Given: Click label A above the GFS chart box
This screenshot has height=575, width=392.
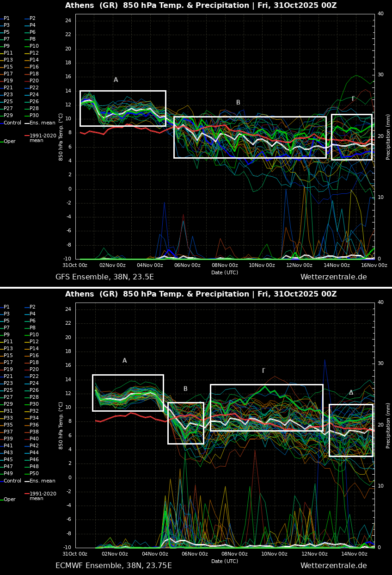Looking at the screenshot, I should point(116,80).
